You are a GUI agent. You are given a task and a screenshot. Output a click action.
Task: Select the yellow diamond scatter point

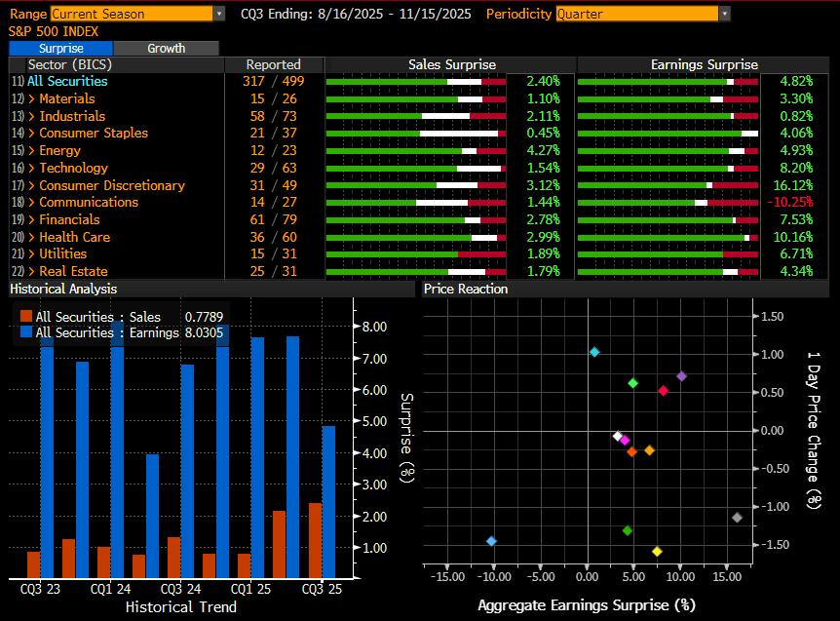(x=657, y=552)
